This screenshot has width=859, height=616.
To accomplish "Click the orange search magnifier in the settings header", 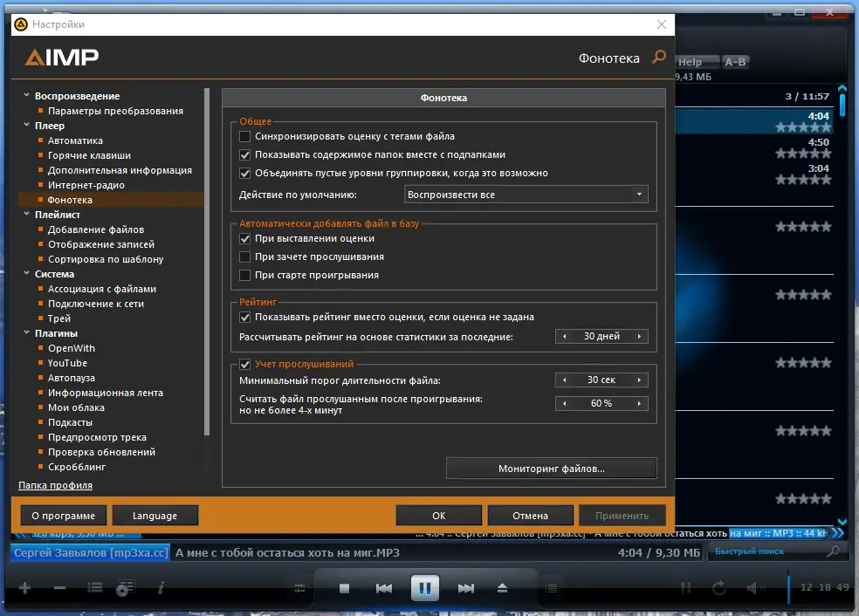I will coord(659,57).
